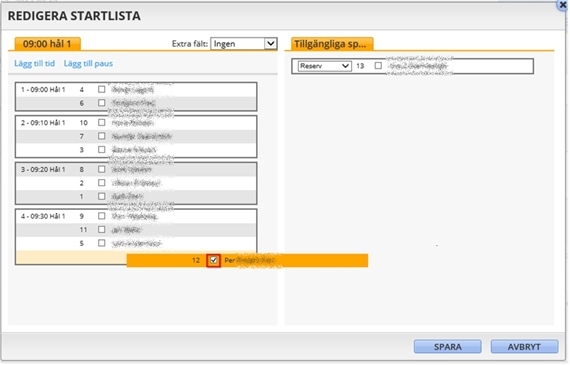This screenshot has height=365, width=570.
Task: Tick the checkbox for player number 1
Action: click(102, 196)
